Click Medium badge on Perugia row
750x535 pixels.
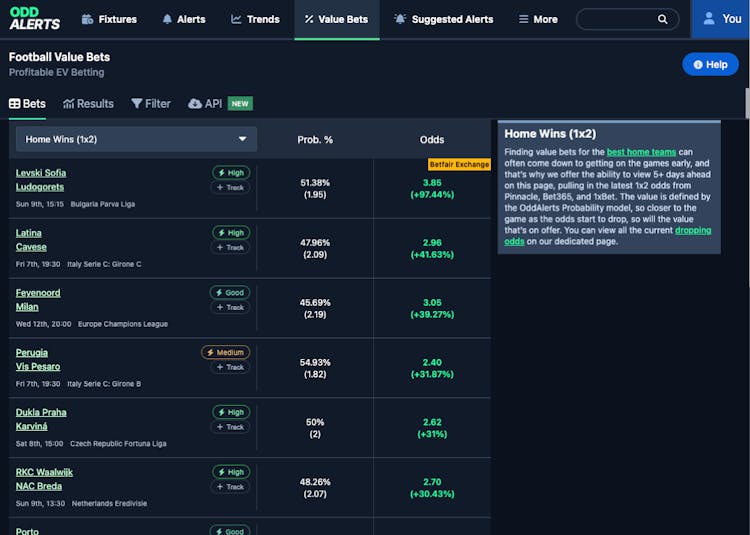point(225,352)
